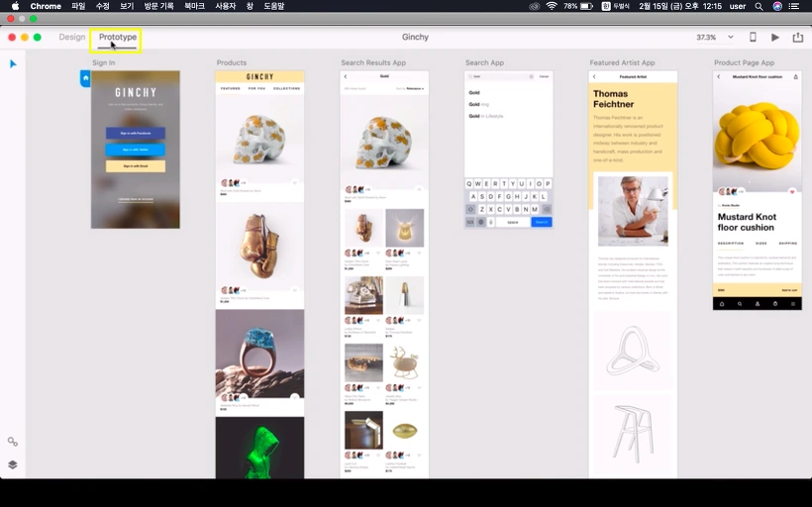Select Gold in Lifestyle suggestion
This screenshot has height=507, width=812.
tap(486, 117)
